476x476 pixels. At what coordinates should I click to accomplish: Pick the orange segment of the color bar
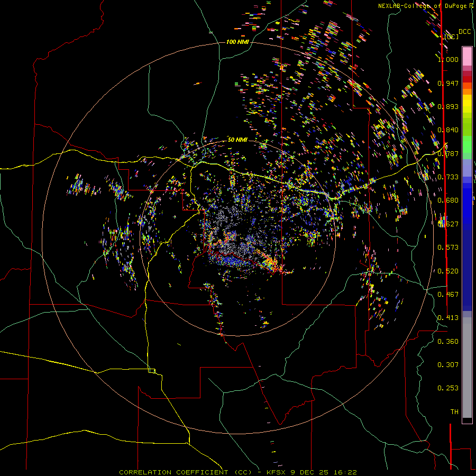click(x=467, y=91)
